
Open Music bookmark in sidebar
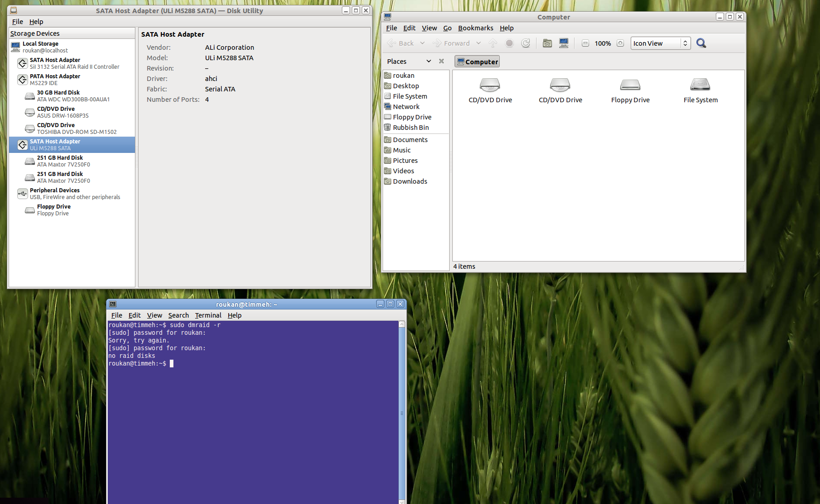[x=416, y=150]
